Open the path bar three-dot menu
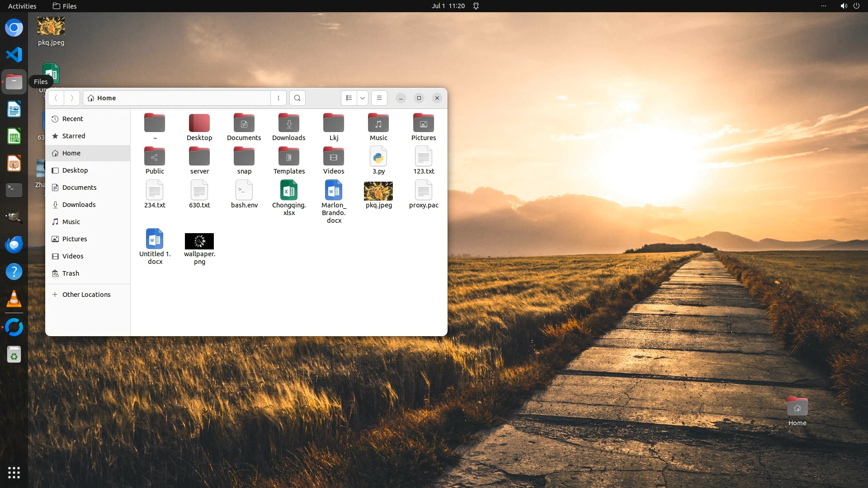868x488 pixels. coord(278,98)
